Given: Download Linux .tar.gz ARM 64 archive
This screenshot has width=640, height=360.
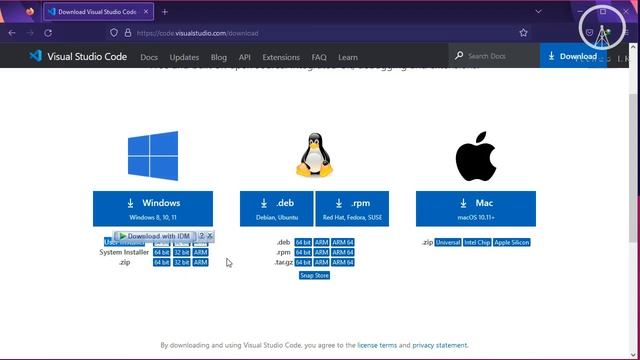Looking at the screenshot, I should [343, 262].
